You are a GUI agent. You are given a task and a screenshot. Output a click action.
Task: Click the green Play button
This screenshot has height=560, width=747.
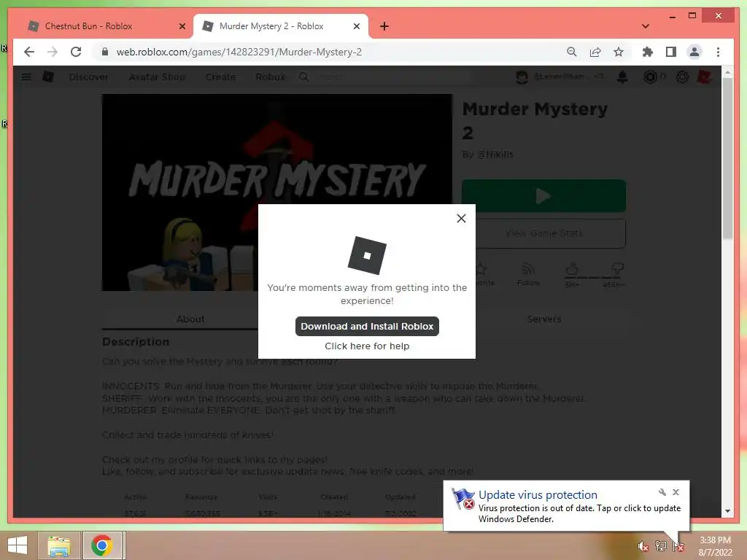tap(543, 195)
